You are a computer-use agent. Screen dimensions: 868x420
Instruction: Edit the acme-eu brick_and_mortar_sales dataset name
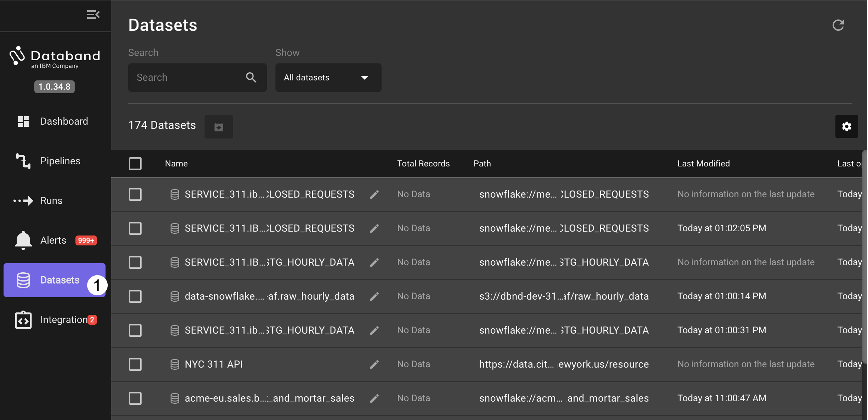(x=374, y=398)
